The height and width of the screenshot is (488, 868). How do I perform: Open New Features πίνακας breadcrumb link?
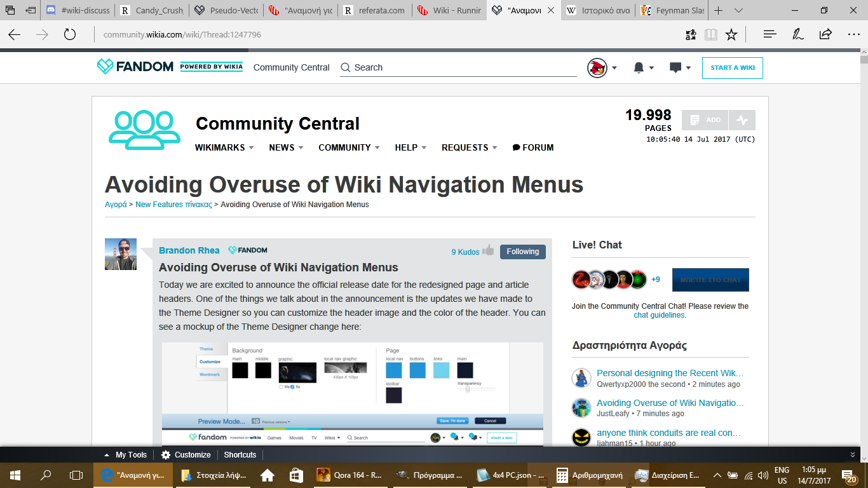click(173, 205)
